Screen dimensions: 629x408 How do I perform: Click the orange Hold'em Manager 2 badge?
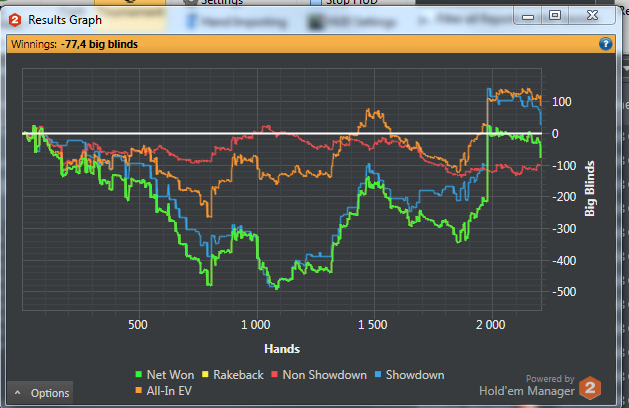click(590, 388)
